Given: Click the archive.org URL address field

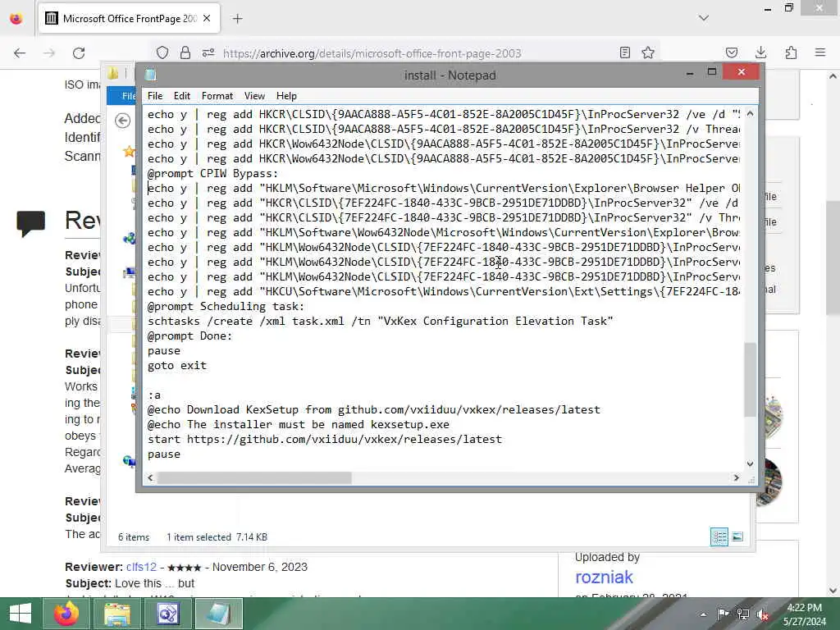Looking at the screenshot, I should pyautogui.click(x=372, y=53).
